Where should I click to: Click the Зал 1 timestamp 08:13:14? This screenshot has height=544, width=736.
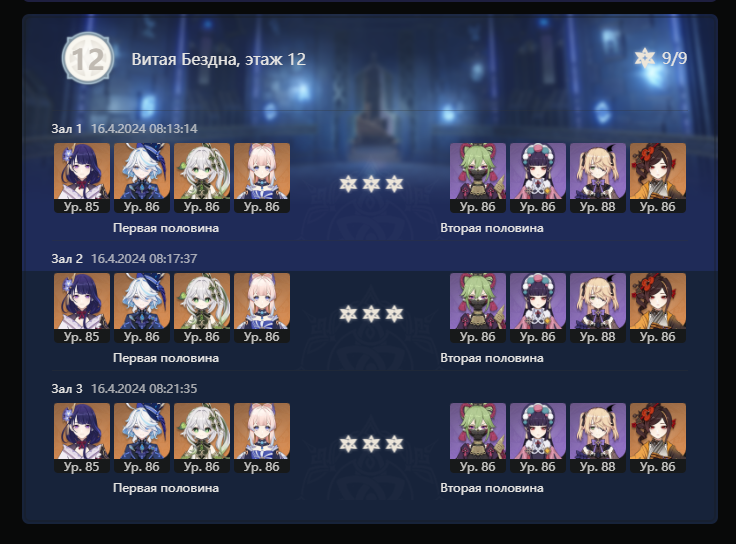tap(144, 129)
